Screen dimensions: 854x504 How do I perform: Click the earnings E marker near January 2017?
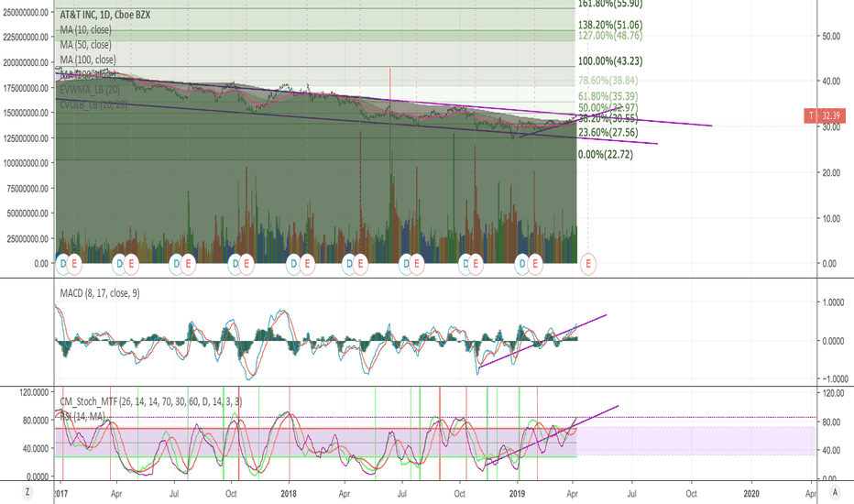74,264
